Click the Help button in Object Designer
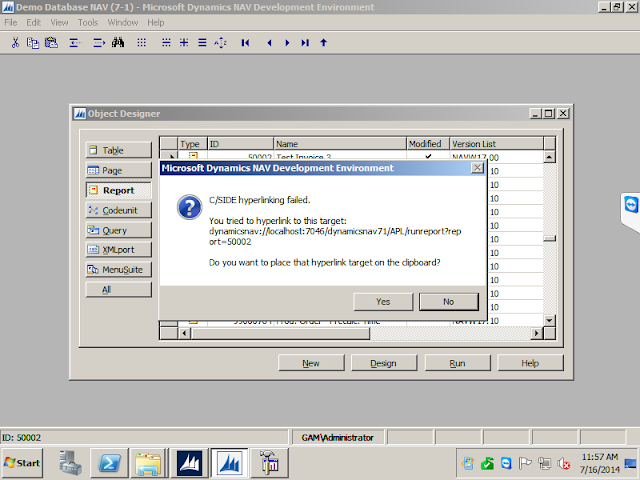 pos(530,363)
